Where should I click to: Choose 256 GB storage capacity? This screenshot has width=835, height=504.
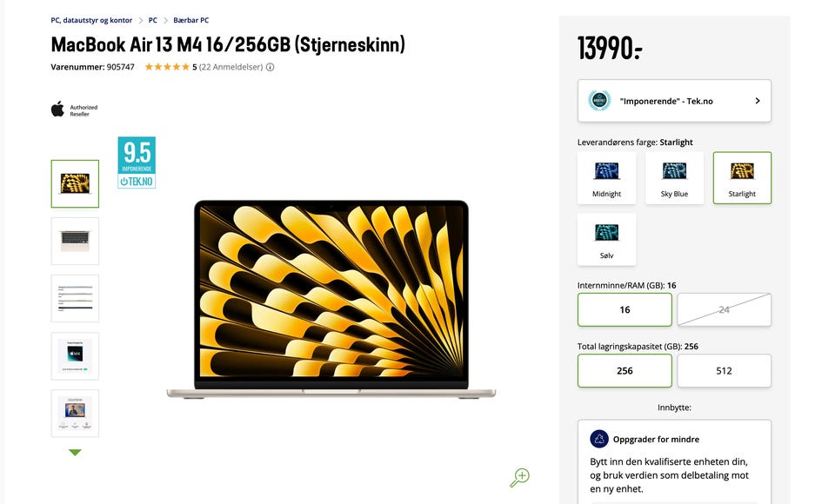625,370
